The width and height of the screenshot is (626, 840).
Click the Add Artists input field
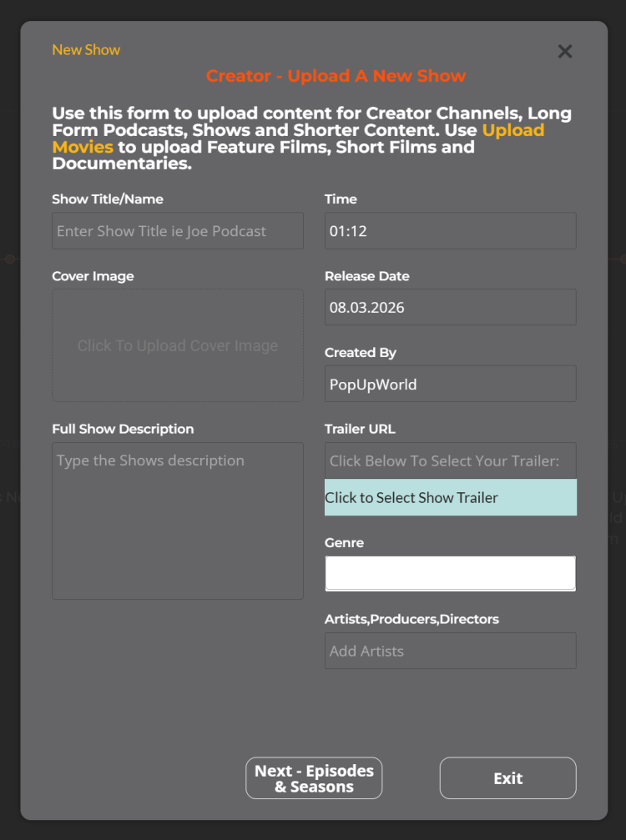(x=450, y=651)
